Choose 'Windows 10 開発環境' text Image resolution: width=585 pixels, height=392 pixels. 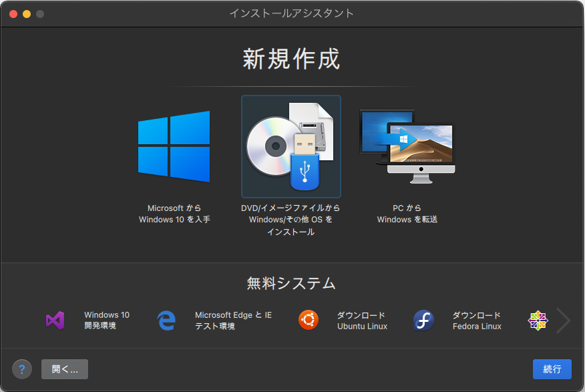pyautogui.click(x=107, y=321)
